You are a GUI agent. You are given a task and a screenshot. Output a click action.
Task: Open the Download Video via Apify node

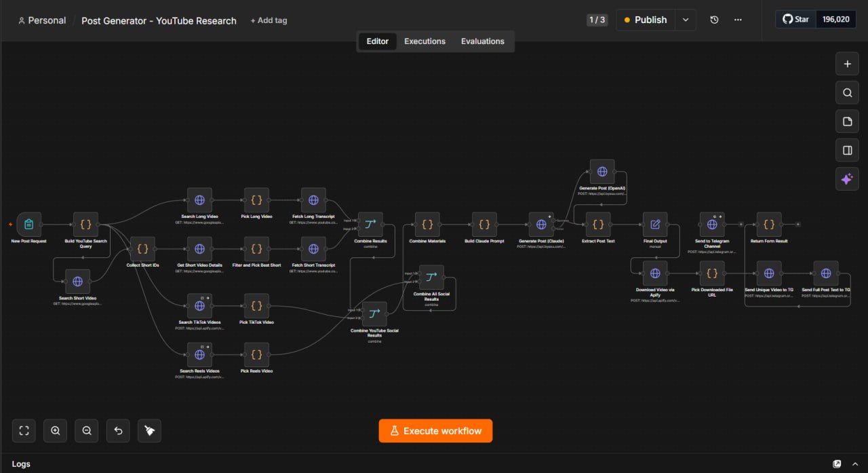coord(655,273)
